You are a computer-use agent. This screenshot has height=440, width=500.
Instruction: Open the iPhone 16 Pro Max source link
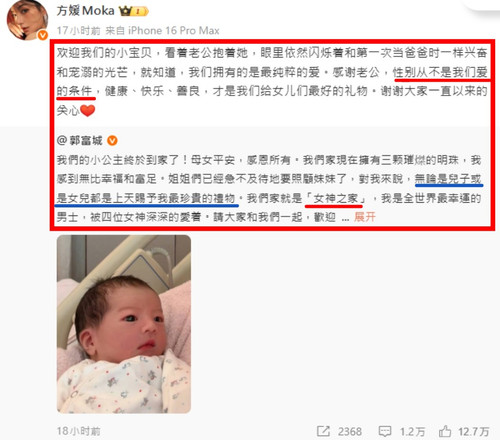(174, 31)
